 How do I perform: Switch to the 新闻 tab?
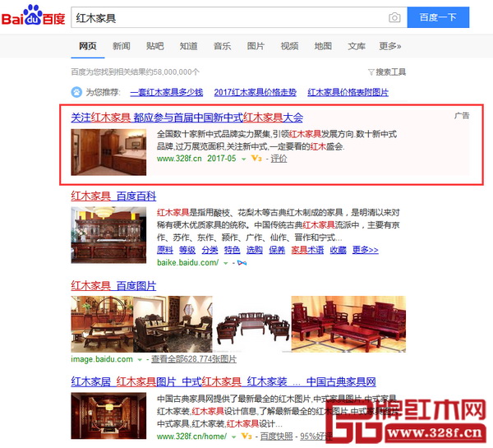tap(122, 46)
